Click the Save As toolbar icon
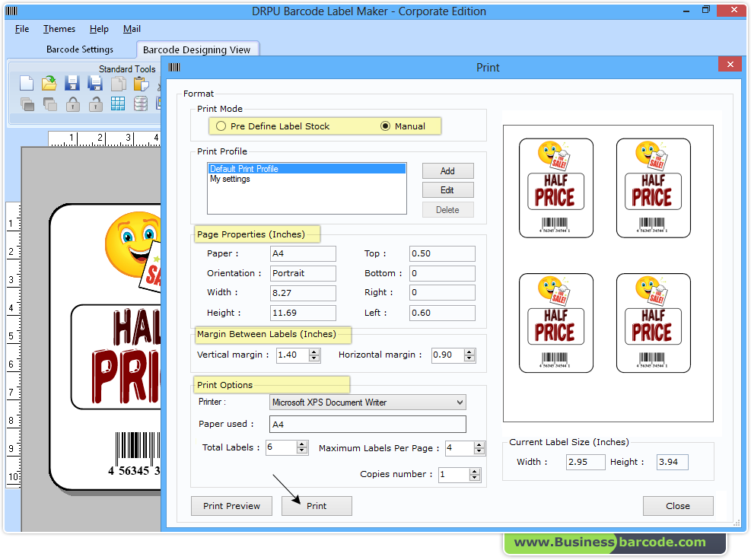Screen dimensions: 751x560 pos(94,83)
